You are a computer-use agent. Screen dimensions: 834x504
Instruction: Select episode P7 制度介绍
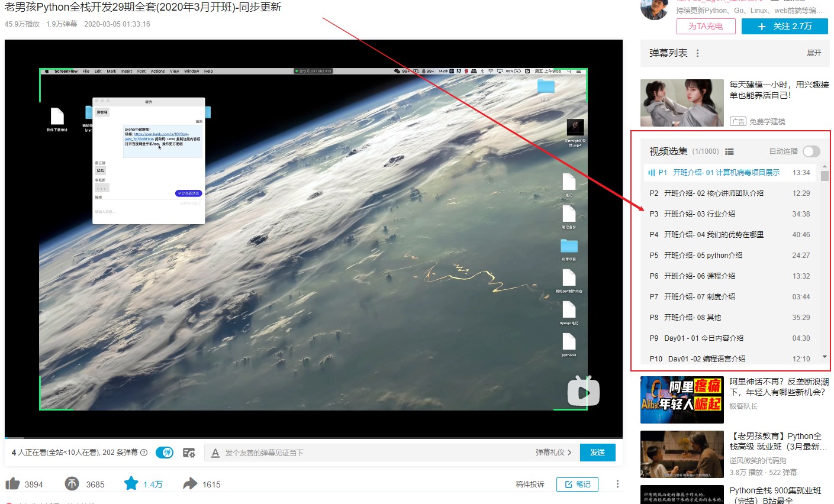730,297
